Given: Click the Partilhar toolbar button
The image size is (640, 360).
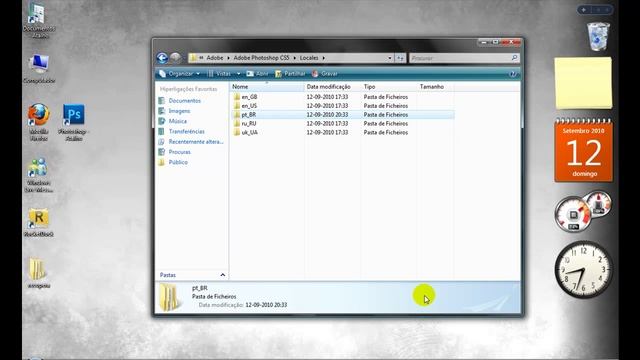Looking at the screenshot, I should click(x=290, y=73).
